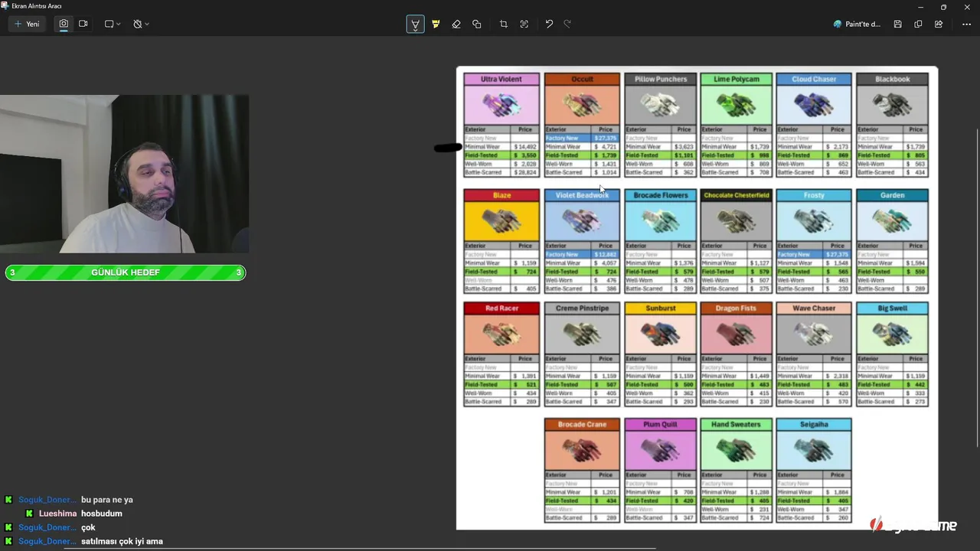980x551 pixels.
Task: Click the Creme Pinstripe card title
Action: pos(582,308)
